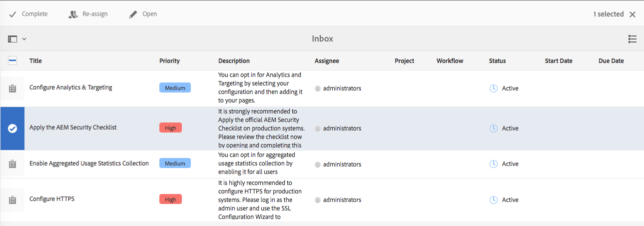Viewport: 644px width, 226px height.
Task: Click the Enable Aggregated Usage Statistics Collection title
Action: (89, 163)
